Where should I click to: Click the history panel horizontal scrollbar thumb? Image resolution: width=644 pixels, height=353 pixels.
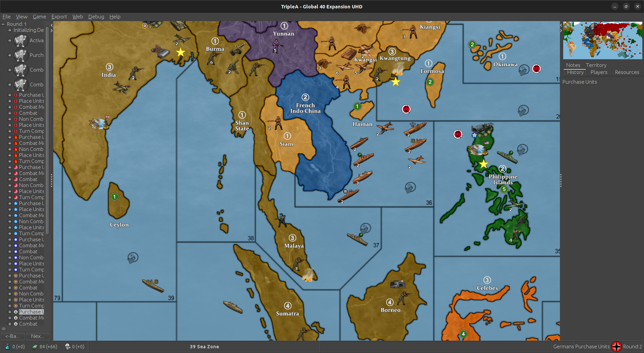[x=4, y=329]
